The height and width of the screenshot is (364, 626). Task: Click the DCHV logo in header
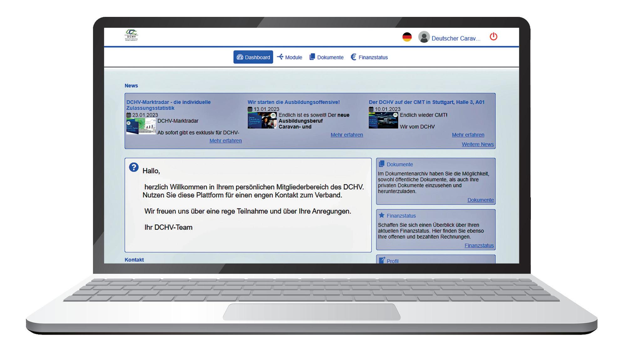131,35
